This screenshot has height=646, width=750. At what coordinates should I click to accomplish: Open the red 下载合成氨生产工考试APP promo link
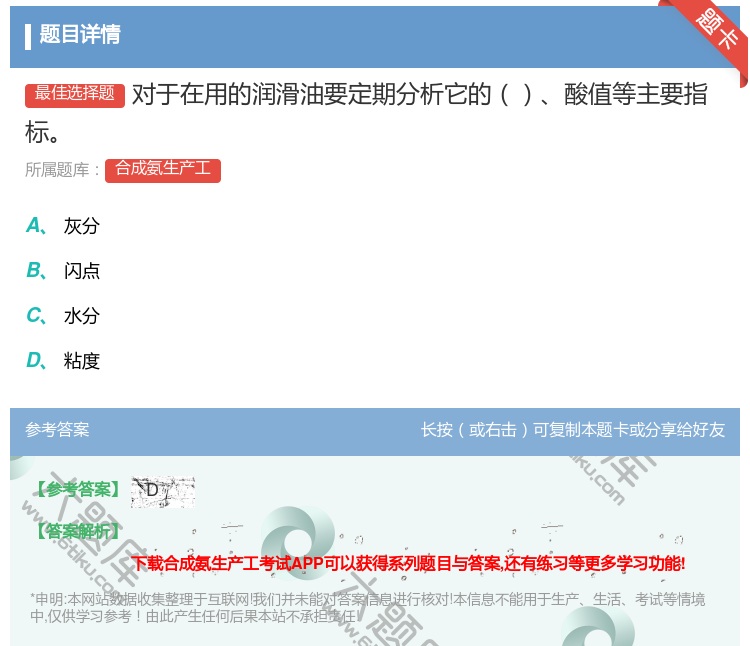click(408, 563)
